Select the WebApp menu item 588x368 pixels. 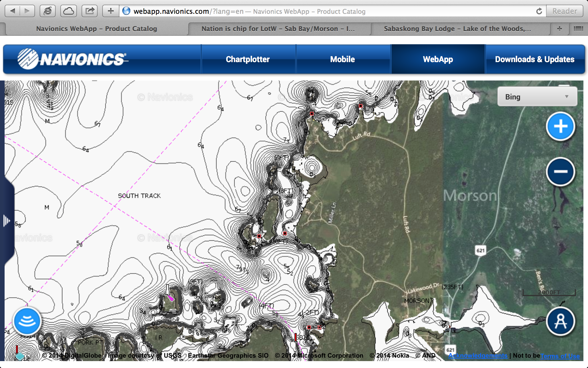(438, 59)
